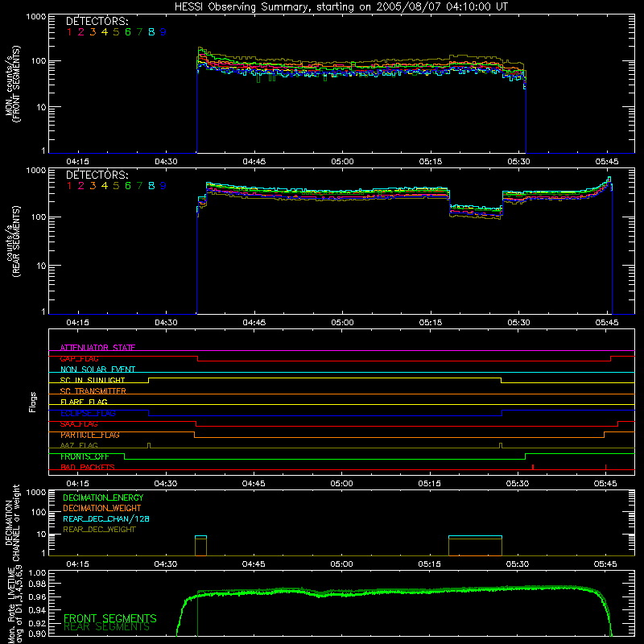This screenshot has width=644, height=644.
Task: Click the DECIMATION_WEIGHT legend entry
Action: pos(102,508)
